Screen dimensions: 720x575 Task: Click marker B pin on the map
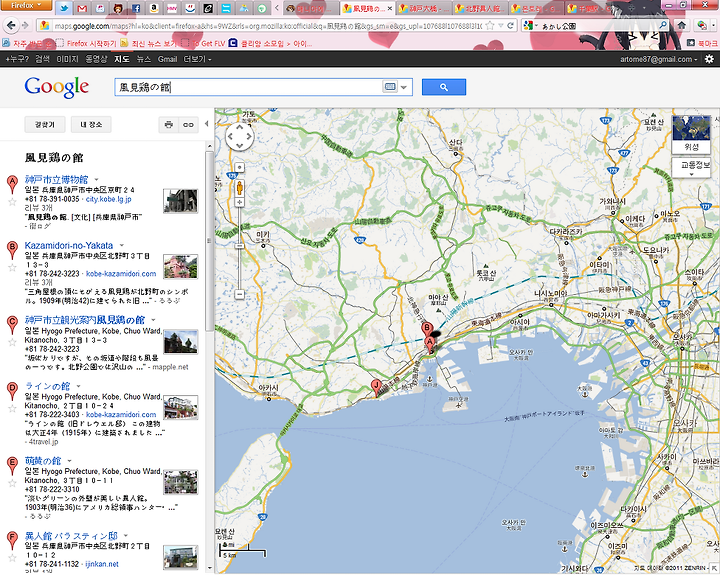coord(427,329)
